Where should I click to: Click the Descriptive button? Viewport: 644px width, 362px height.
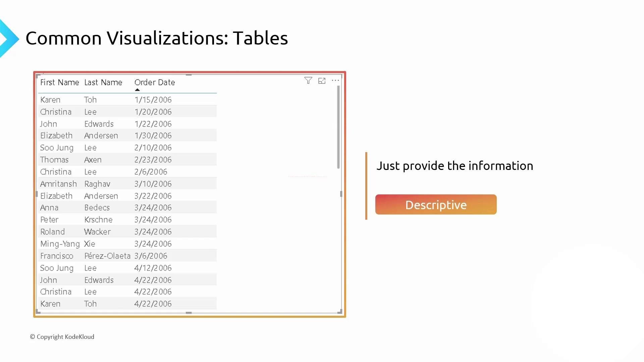coord(436,205)
